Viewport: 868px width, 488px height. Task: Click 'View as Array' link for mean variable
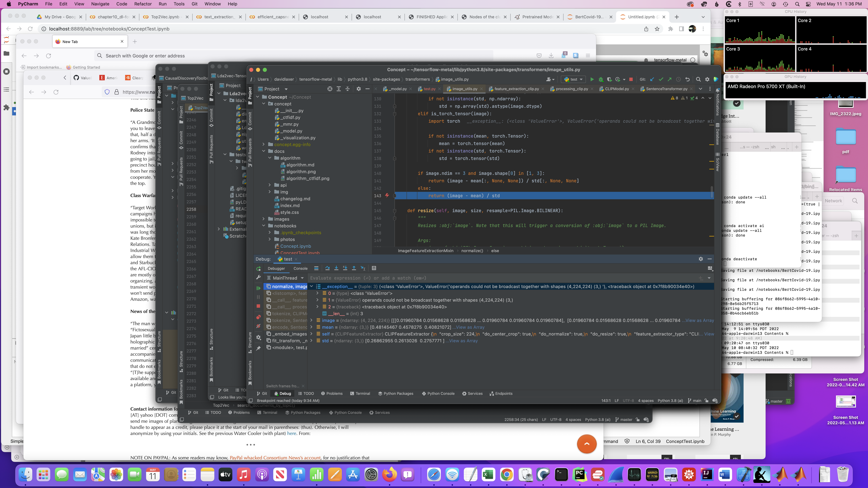470,327
